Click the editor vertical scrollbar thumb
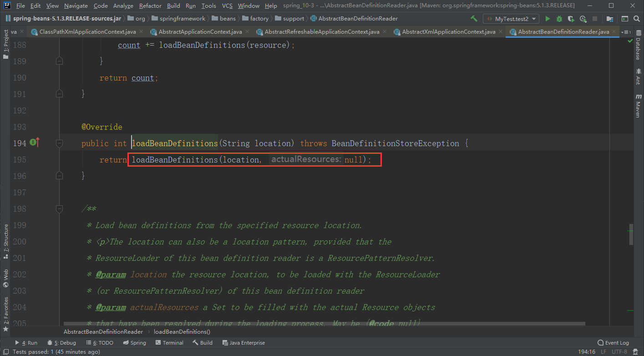The image size is (644, 356). coord(630,234)
